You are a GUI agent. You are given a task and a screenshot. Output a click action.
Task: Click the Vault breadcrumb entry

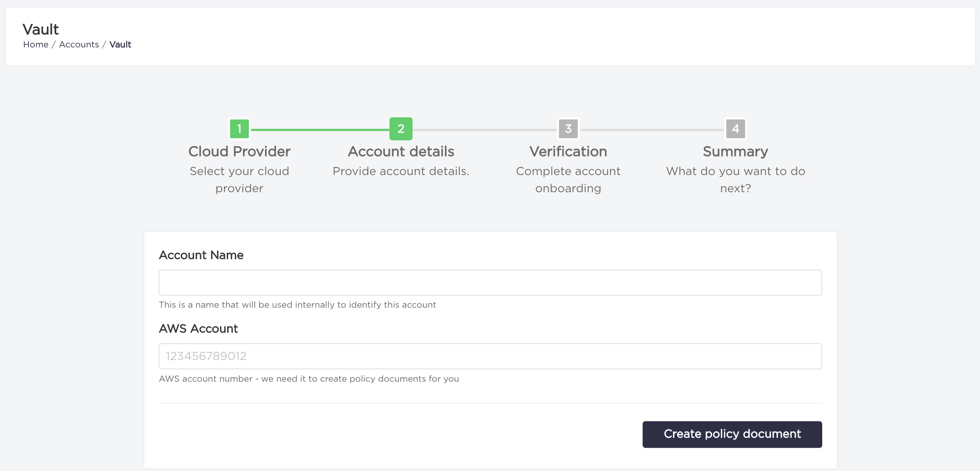click(120, 44)
